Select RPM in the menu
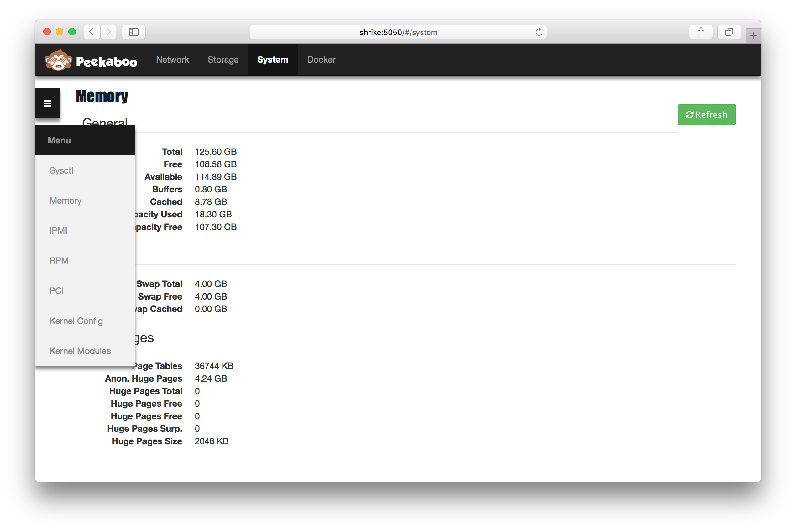796x532 pixels. click(x=59, y=261)
